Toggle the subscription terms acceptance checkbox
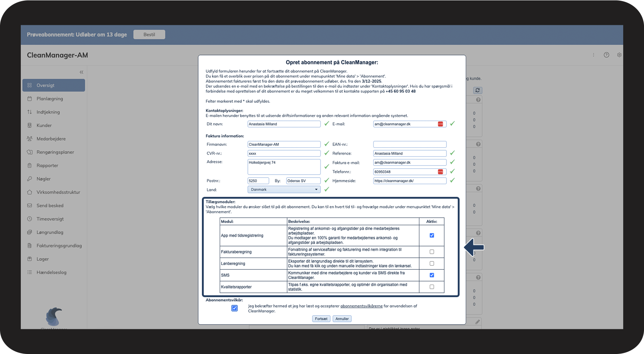644x354 pixels. pyautogui.click(x=234, y=308)
